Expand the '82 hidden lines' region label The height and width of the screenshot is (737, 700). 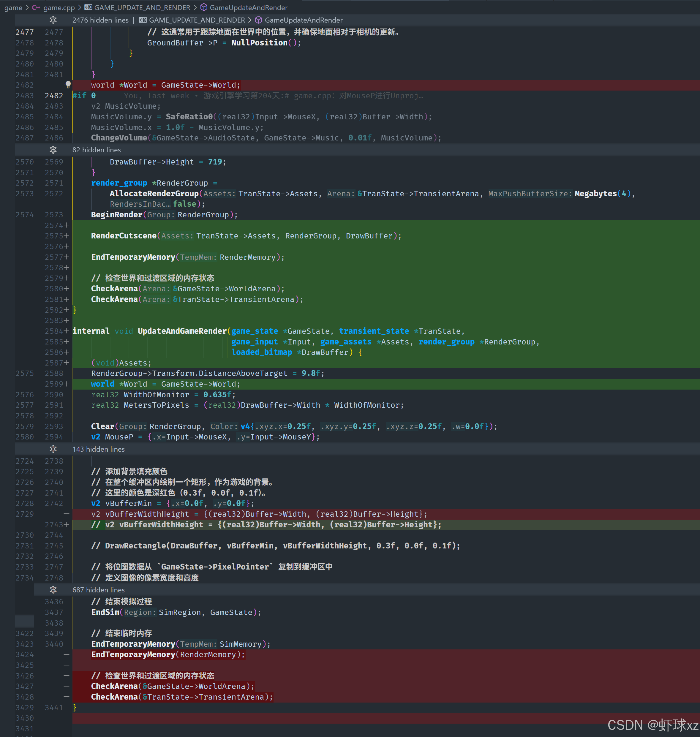pos(96,150)
